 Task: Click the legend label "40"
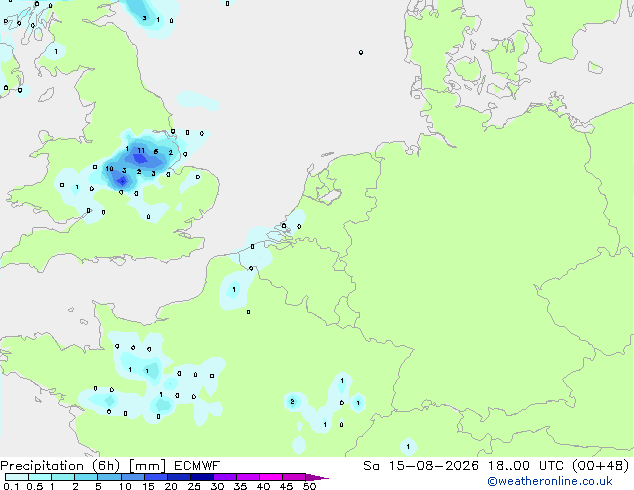click(263, 486)
